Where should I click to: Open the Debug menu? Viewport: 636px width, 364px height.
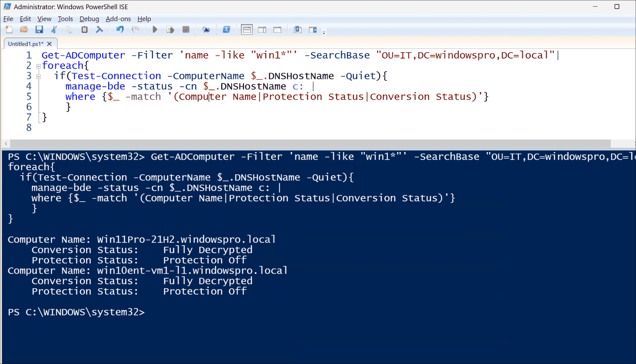(89, 19)
